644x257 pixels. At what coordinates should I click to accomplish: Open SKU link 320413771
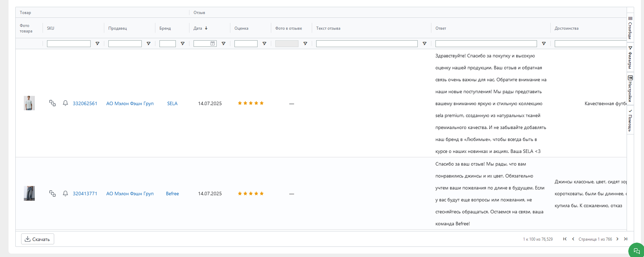pyautogui.click(x=85, y=194)
